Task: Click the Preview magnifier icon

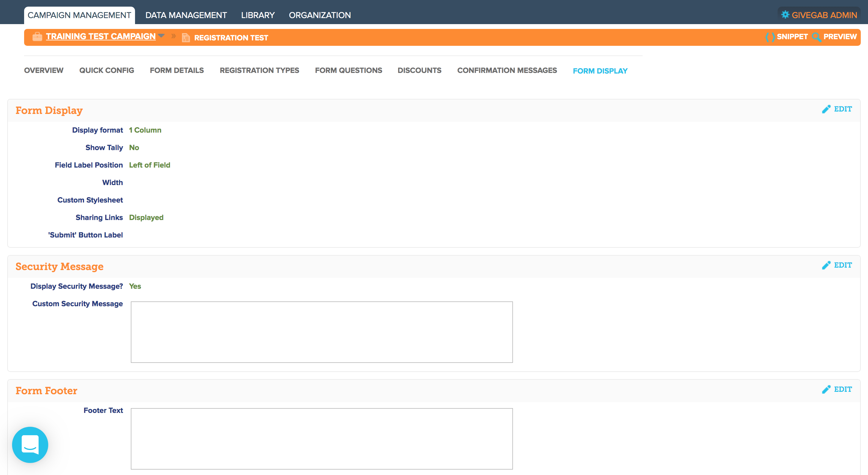Action: click(816, 37)
